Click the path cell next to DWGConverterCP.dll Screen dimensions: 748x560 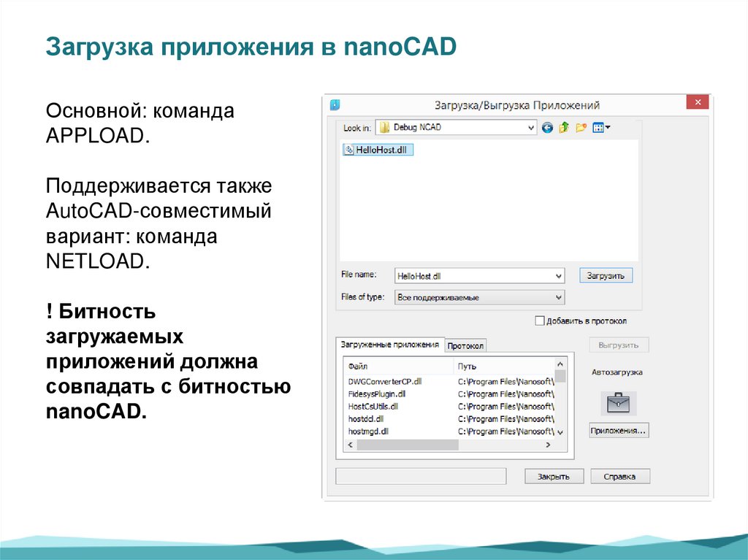click(505, 382)
